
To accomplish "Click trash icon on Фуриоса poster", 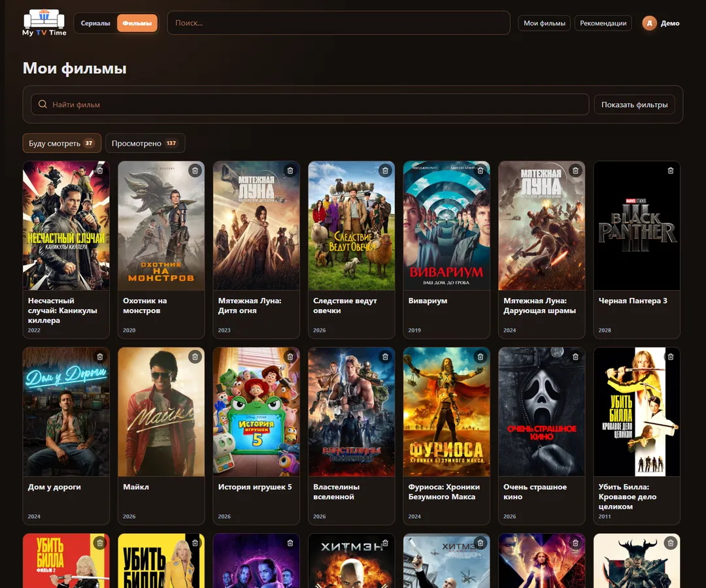I will pos(480,357).
